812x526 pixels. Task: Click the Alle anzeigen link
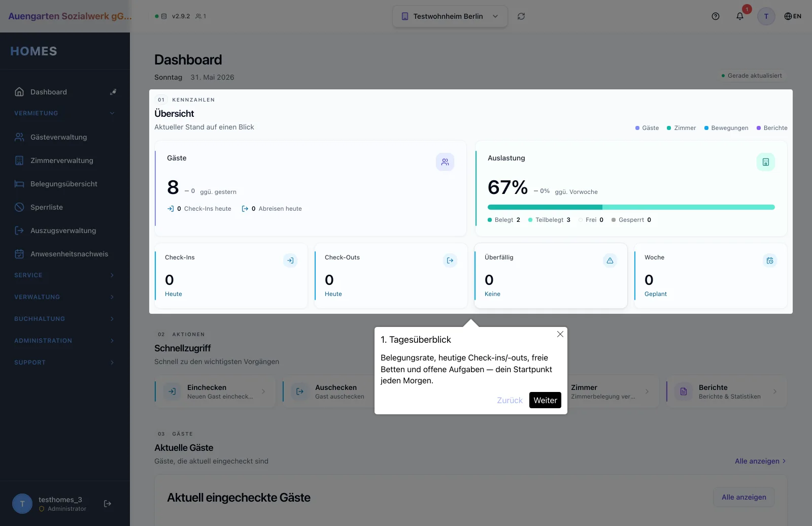pyautogui.click(x=760, y=461)
